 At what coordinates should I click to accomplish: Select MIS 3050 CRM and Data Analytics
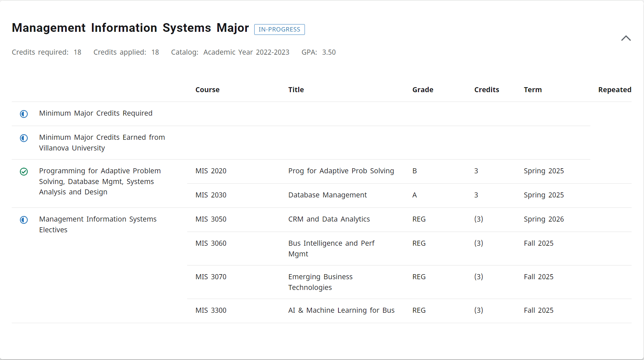(x=211, y=219)
